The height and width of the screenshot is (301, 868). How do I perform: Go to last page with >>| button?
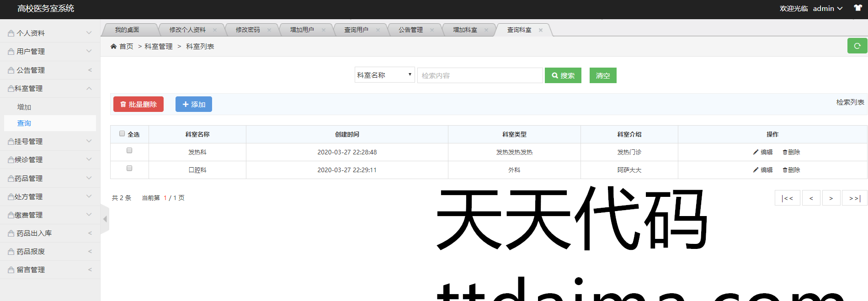point(854,198)
